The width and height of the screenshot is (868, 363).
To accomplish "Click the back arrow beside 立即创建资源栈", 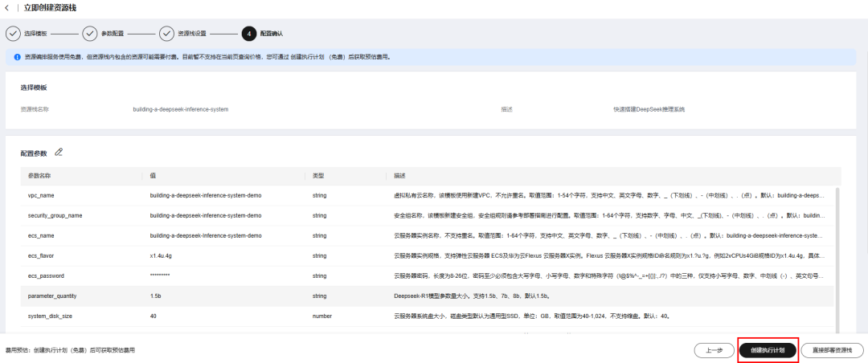I will point(7,8).
